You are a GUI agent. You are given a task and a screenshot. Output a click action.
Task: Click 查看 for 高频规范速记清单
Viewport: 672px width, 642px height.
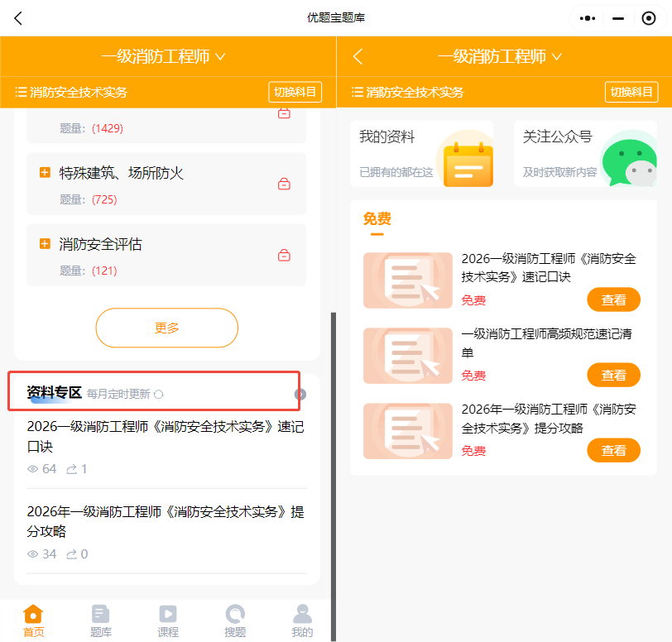point(614,375)
